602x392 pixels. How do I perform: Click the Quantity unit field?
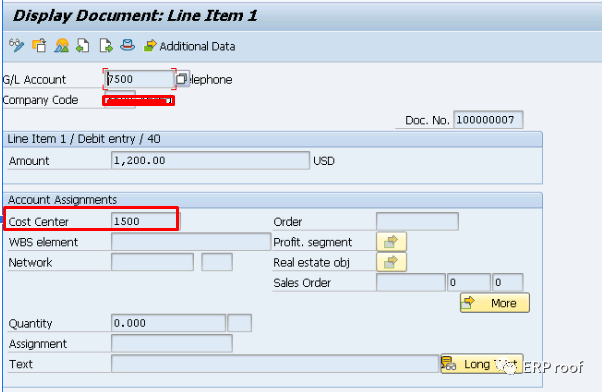click(240, 323)
